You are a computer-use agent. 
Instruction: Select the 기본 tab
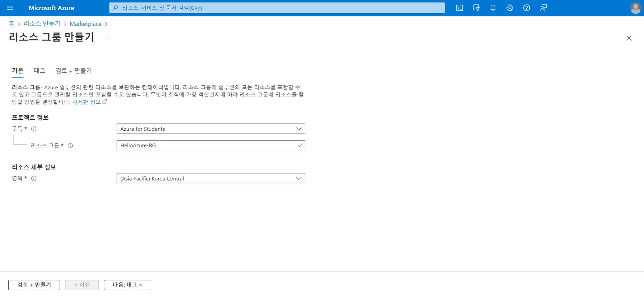pyautogui.click(x=18, y=70)
